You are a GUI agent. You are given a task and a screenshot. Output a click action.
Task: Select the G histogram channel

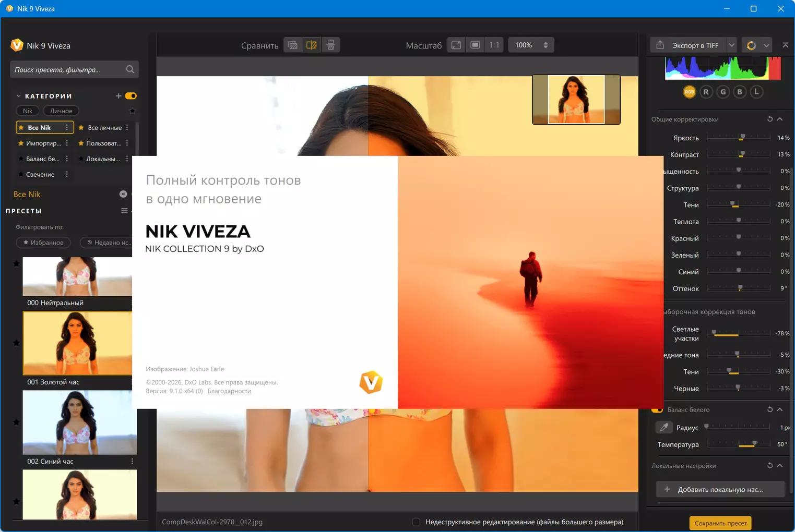point(723,92)
